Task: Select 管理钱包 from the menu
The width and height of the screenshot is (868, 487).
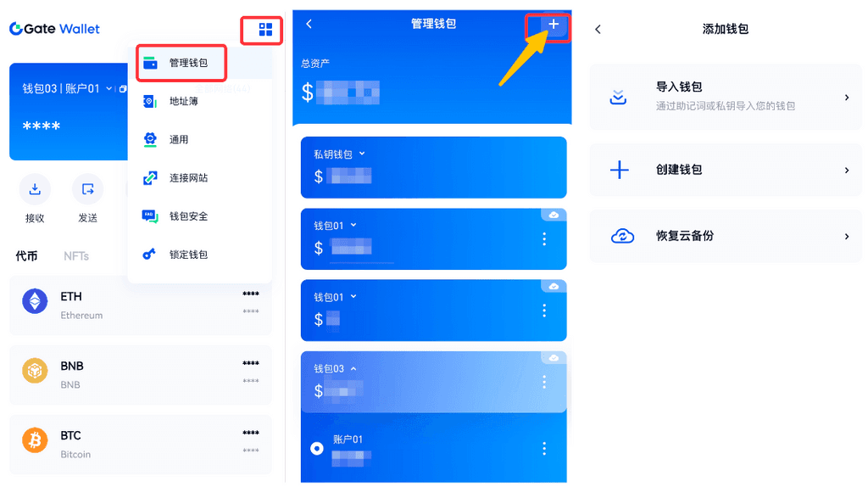Action: [181, 63]
